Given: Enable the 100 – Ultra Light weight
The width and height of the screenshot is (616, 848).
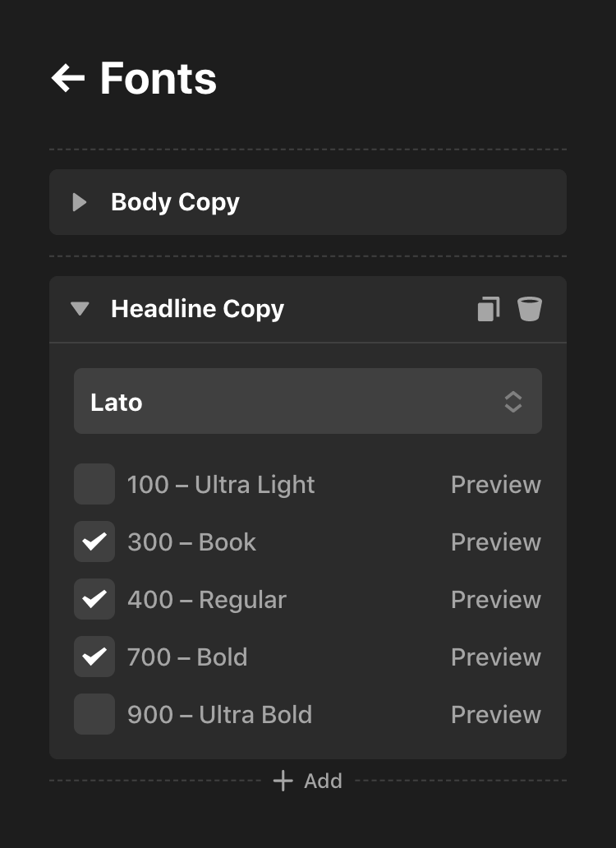Looking at the screenshot, I should tap(94, 484).
